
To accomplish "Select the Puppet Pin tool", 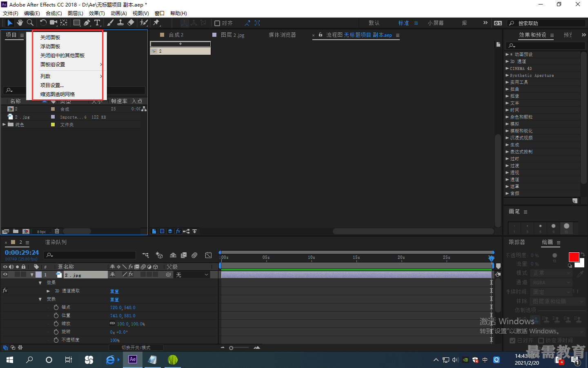I will coord(156,23).
